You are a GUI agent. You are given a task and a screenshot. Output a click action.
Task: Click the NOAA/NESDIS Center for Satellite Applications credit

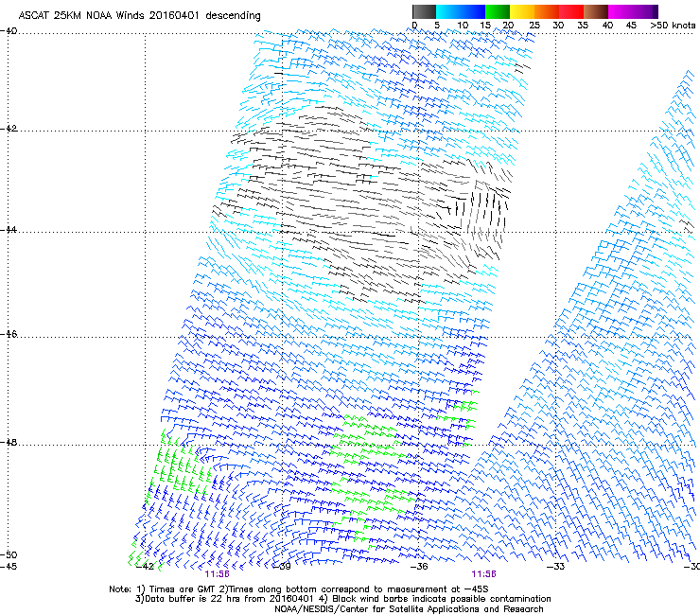pos(409,609)
